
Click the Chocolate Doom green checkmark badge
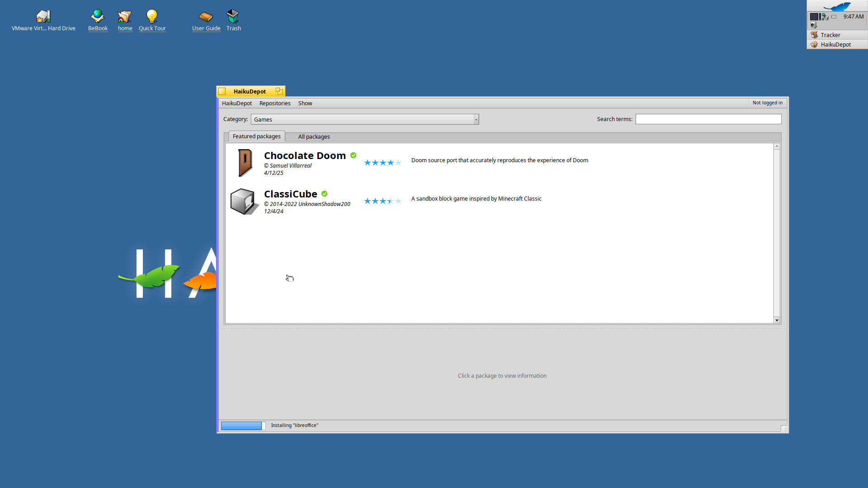click(x=354, y=155)
